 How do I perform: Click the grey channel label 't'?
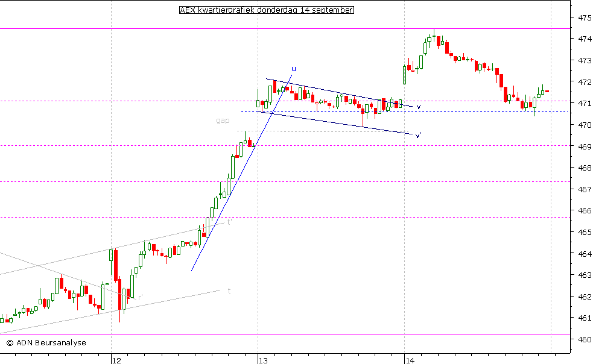coord(229,290)
